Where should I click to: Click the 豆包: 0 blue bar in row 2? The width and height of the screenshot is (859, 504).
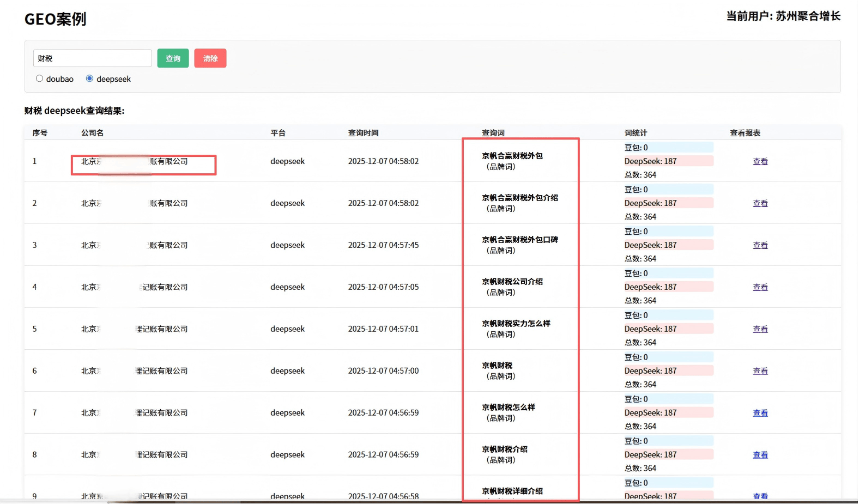coord(668,190)
